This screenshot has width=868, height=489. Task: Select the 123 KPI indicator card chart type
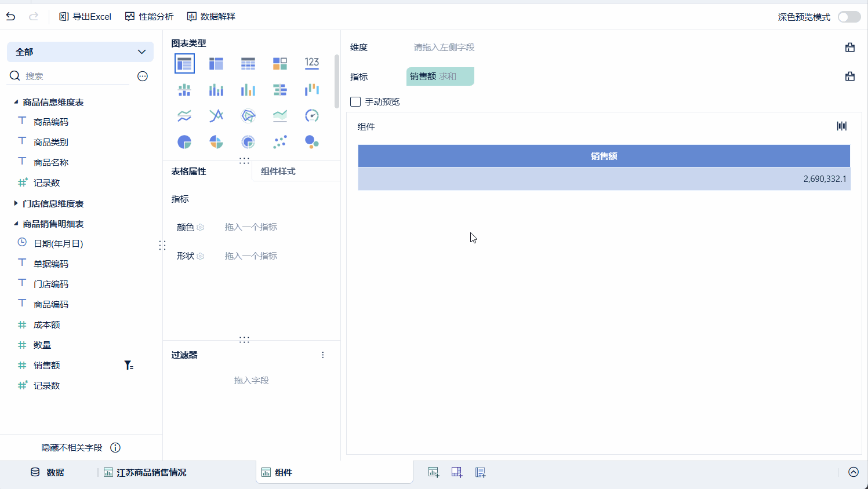pos(312,64)
